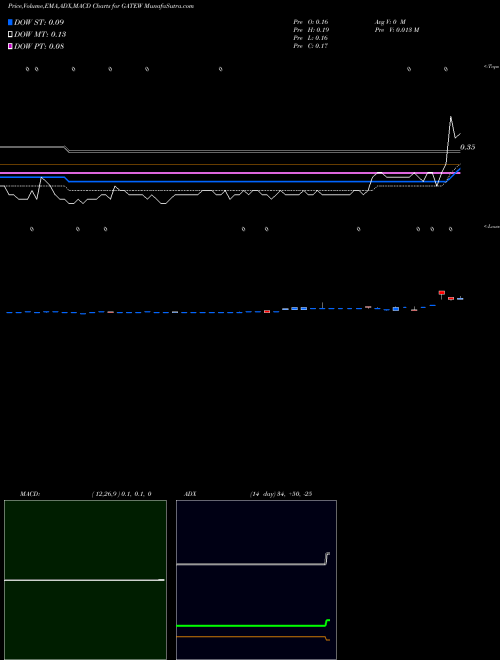This screenshot has width=500, height=660.
Task: Select the magenta DOW PT legend swatch
Action: tap(10, 46)
